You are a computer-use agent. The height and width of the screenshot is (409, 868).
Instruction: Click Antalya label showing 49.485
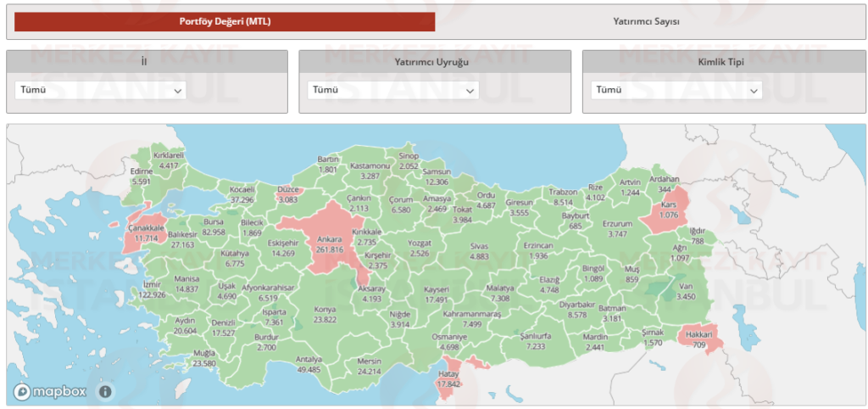[309, 364]
